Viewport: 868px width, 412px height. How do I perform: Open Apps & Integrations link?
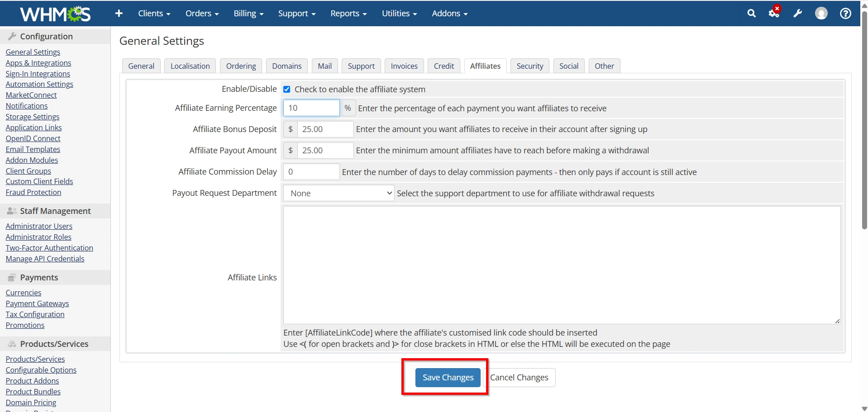(x=38, y=63)
